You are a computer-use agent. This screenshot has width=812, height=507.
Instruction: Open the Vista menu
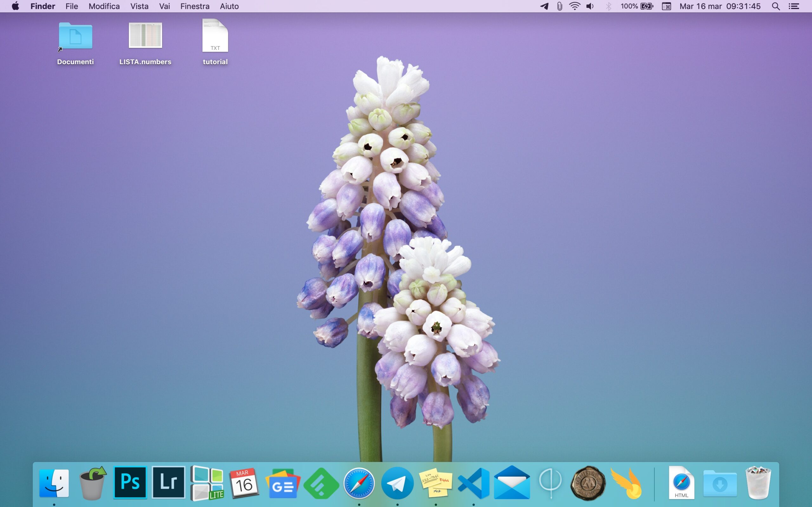click(x=139, y=6)
